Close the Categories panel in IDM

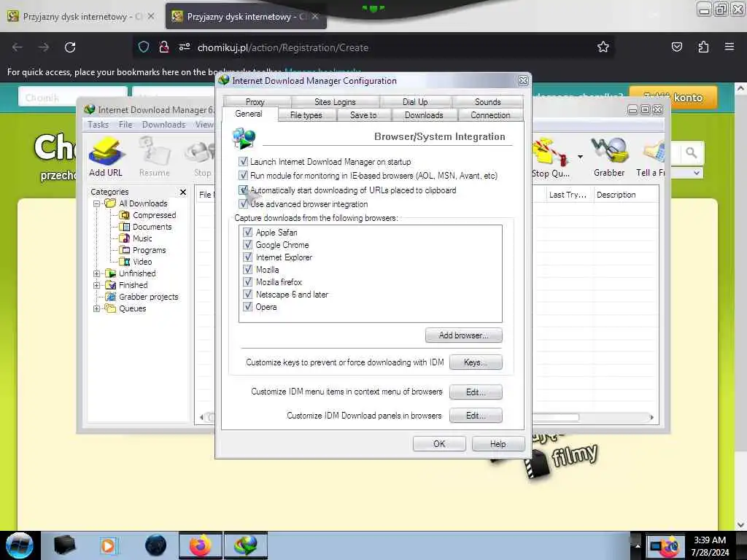pyautogui.click(x=183, y=192)
